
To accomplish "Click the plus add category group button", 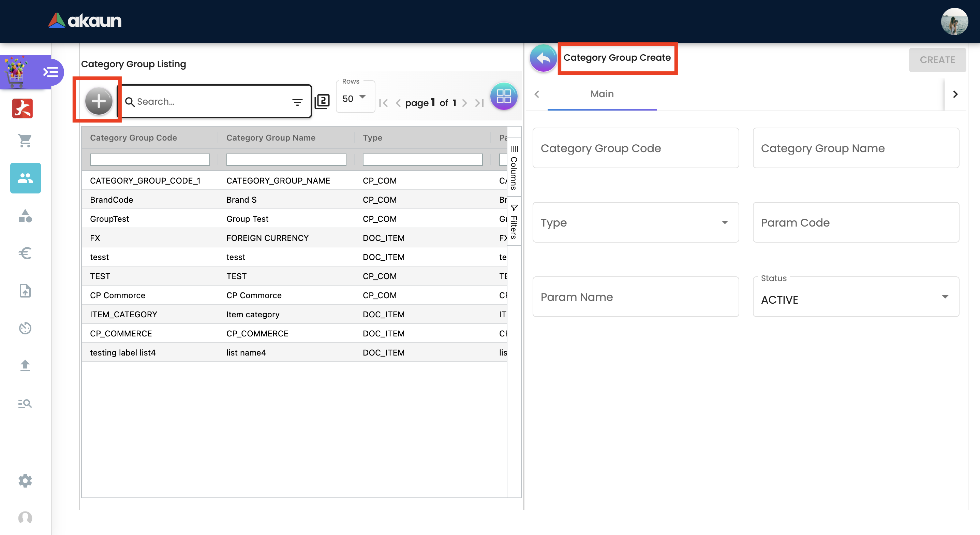I will coord(99,101).
